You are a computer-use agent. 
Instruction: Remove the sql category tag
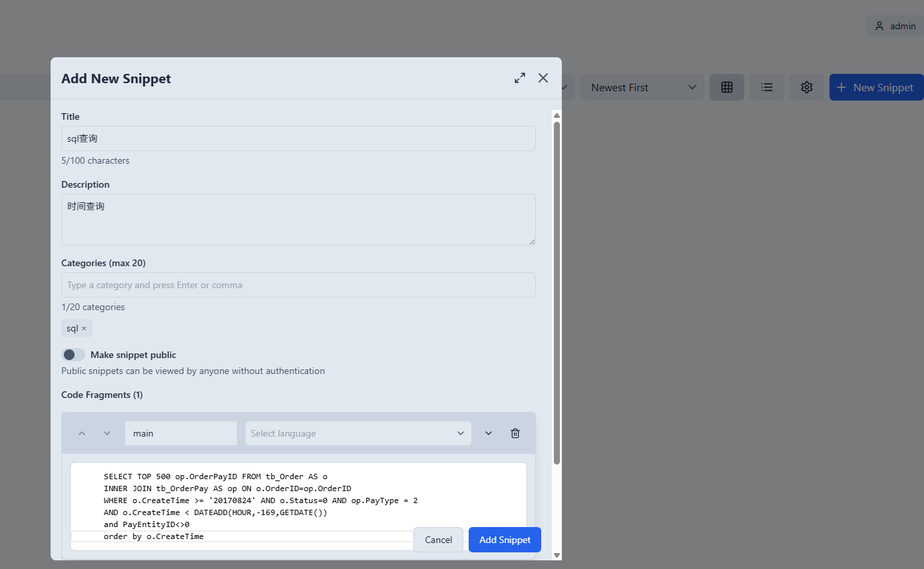84,328
